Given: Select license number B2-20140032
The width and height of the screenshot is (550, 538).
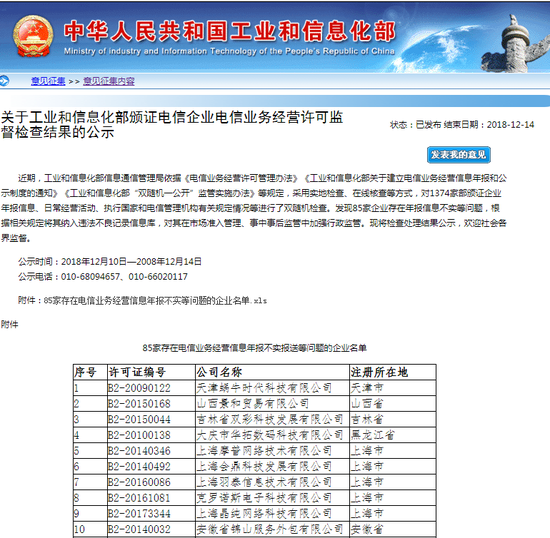Looking at the screenshot, I should 139,529.
